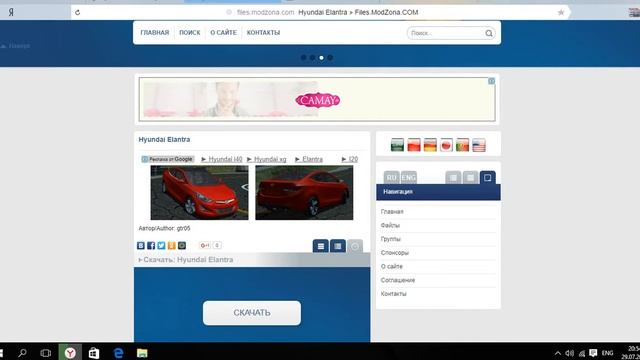This screenshot has height=360, width=640.
Task: Click the СКАЧАТЬ download button
Action: tap(252, 313)
